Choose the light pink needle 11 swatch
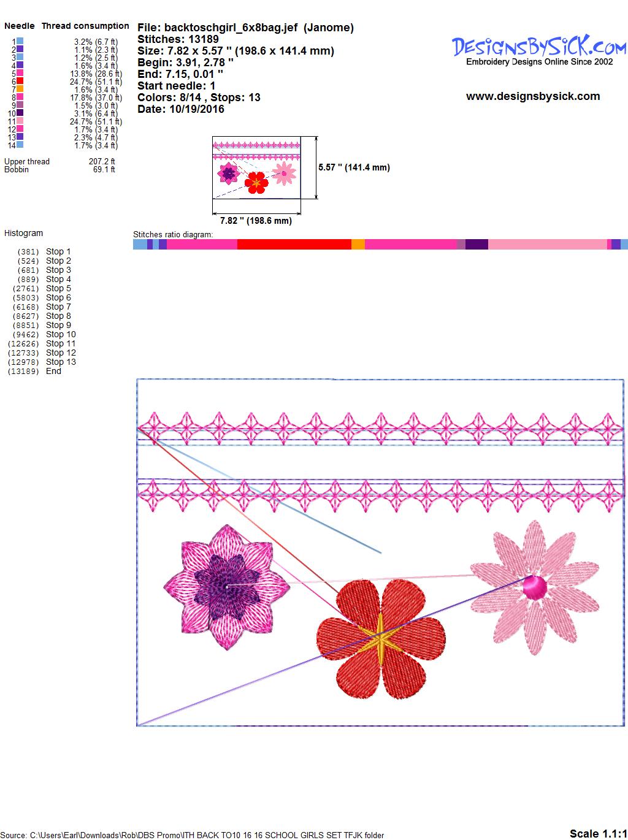This screenshot has width=628, height=840. [x=20, y=121]
